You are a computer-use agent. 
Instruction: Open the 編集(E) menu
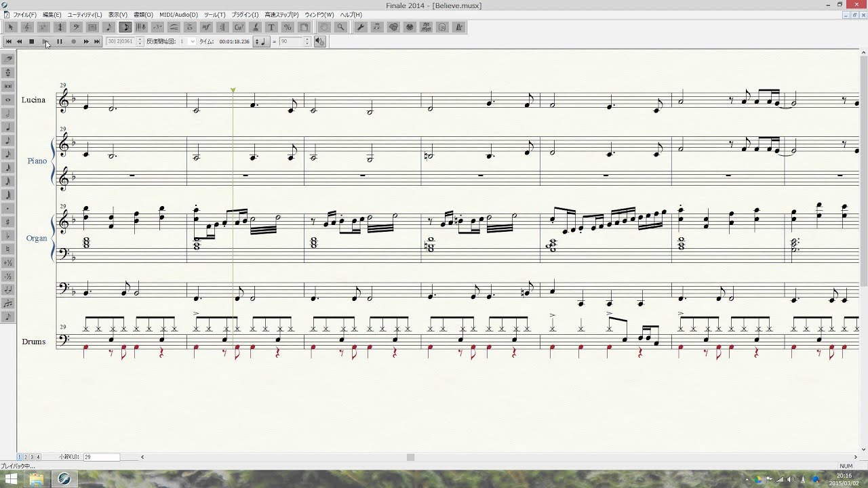pyautogui.click(x=52, y=14)
